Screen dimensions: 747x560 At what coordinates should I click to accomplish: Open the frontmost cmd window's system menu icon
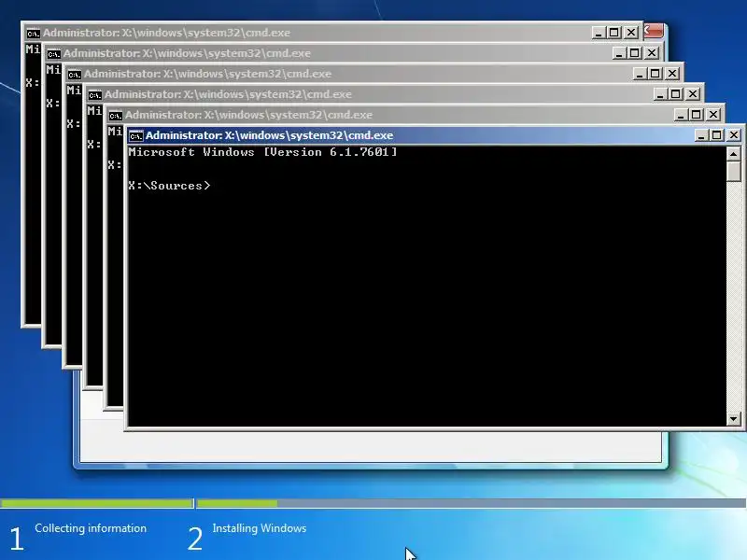pos(135,135)
